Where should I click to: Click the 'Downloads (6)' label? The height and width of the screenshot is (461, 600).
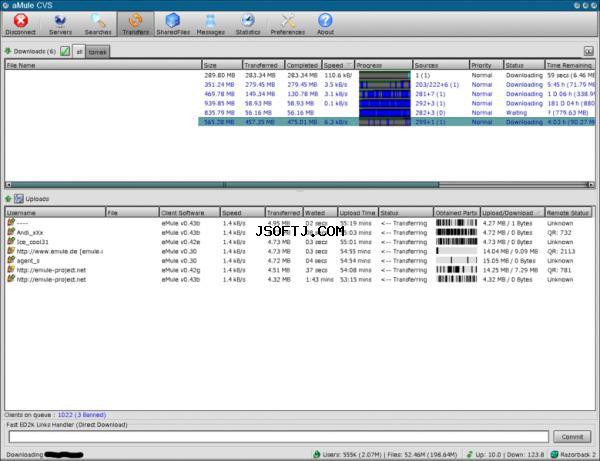(x=34, y=51)
